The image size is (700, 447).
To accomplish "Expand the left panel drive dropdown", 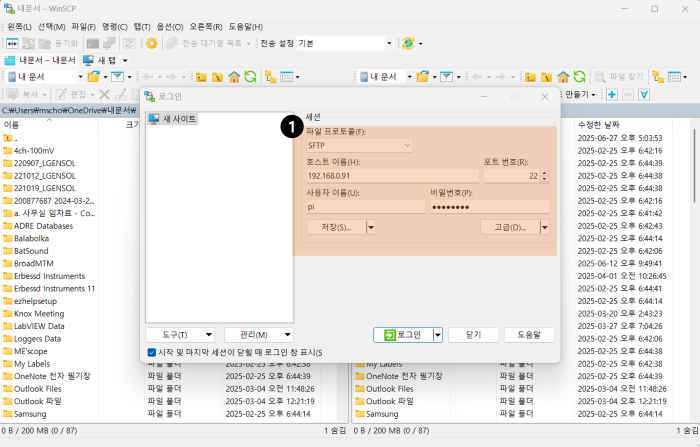I will pyautogui.click(x=80, y=77).
